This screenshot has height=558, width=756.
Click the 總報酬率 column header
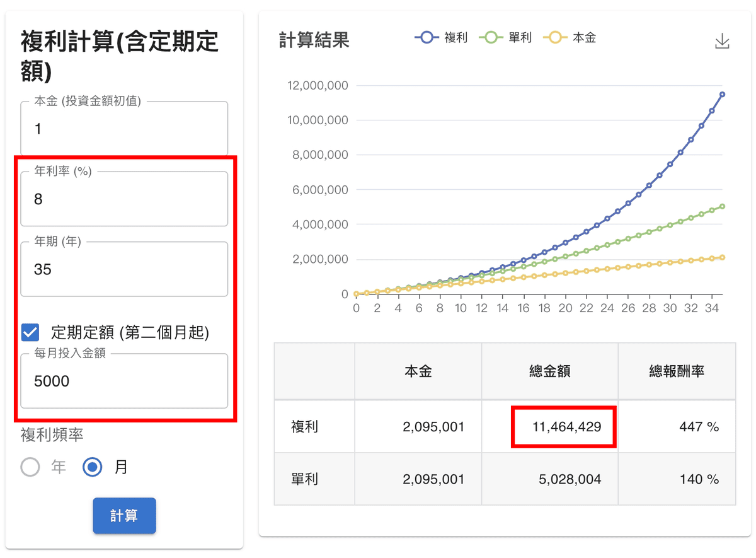[x=677, y=371]
